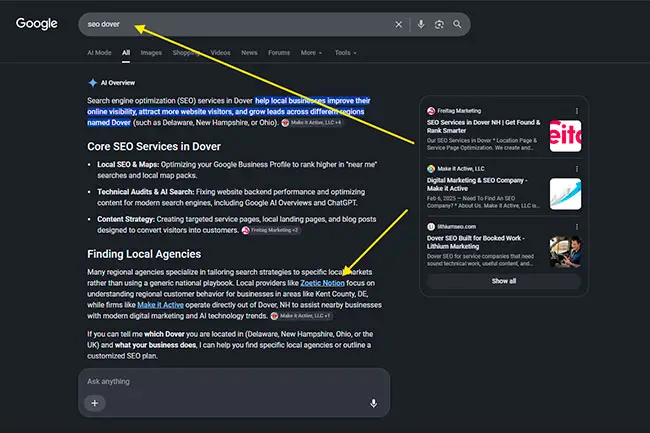Clear the search box with the X
The height and width of the screenshot is (433, 650).
point(398,24)
